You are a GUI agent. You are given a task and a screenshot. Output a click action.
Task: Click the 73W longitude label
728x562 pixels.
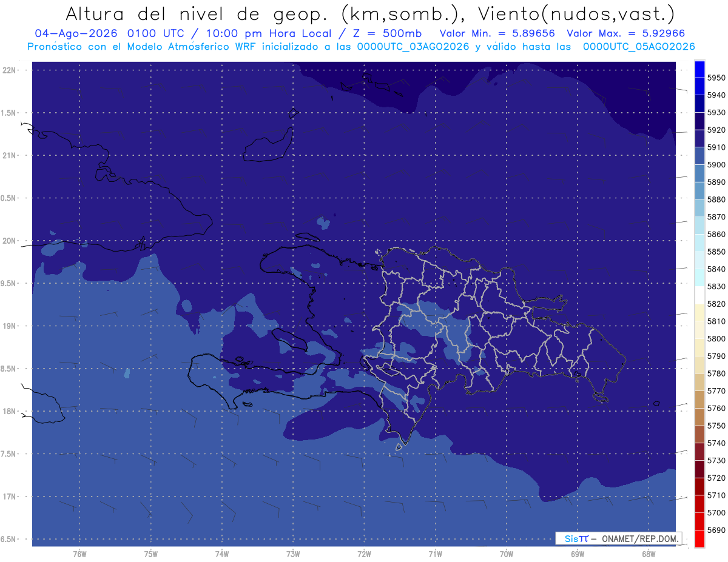(x=293, y=554)
